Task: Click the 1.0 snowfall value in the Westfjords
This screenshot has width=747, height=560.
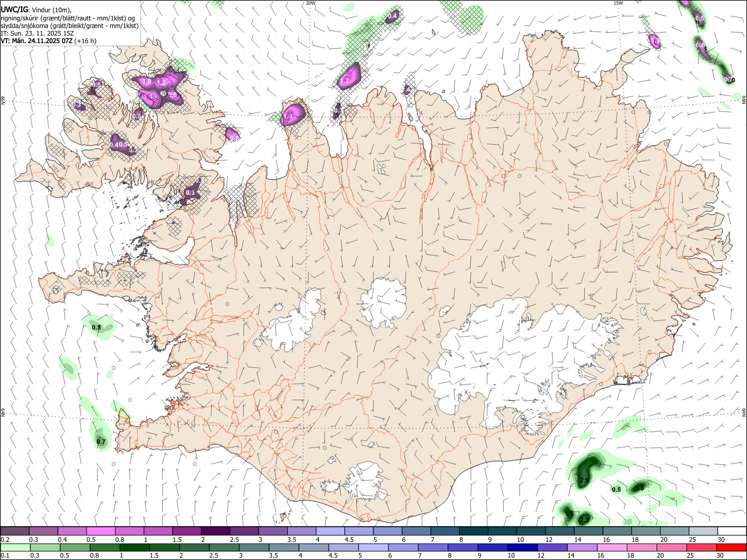Action: coord(146,82)
